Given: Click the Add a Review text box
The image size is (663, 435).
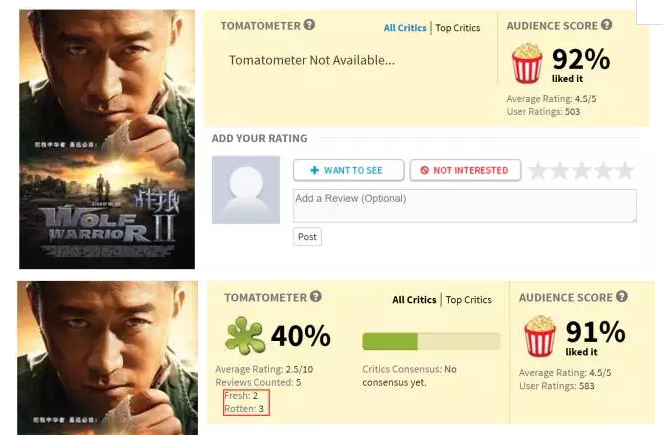Looking at the screenshot, I should pyautogui.click(x=464, y=205).
